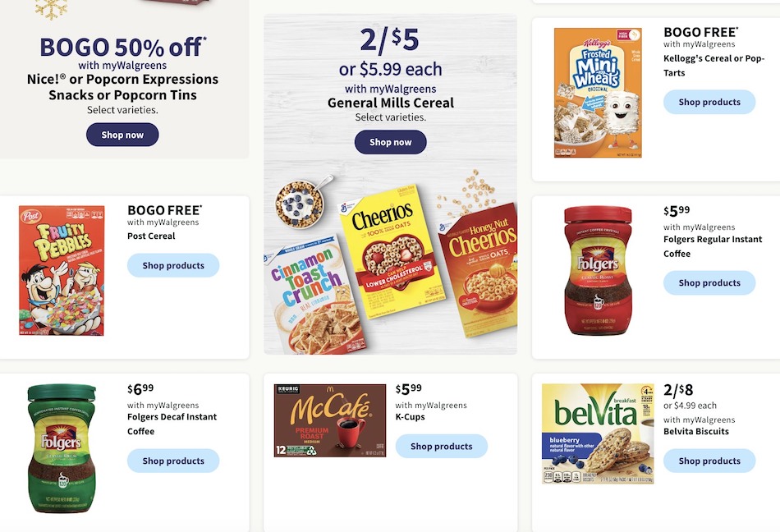Shop products for Folgers Regular Instant Coffee
This screenshot has height=532, width=780.
coord(709,282)
